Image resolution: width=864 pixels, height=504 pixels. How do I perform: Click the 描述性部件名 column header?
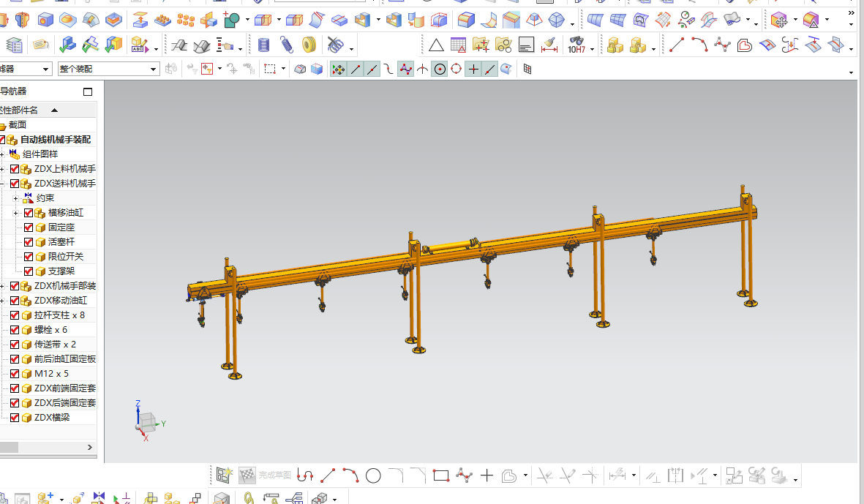coord(22,110)
